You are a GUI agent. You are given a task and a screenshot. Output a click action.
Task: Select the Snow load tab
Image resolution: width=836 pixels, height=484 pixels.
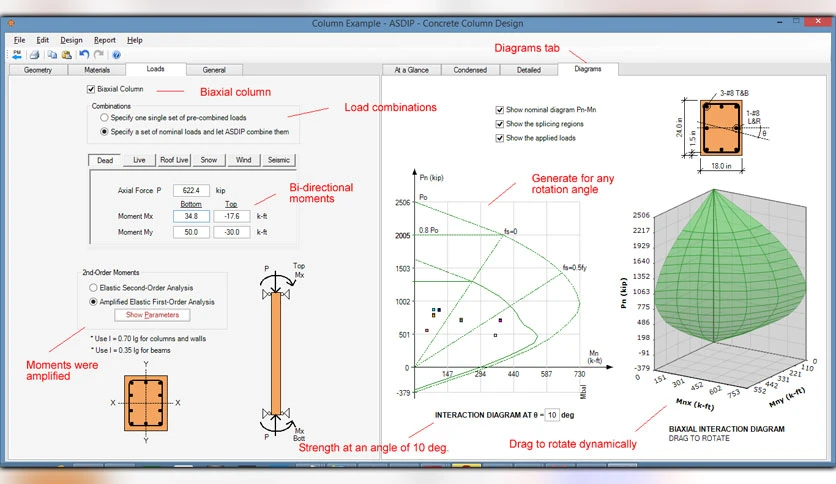pyautogui.click(x=208, y=160)
